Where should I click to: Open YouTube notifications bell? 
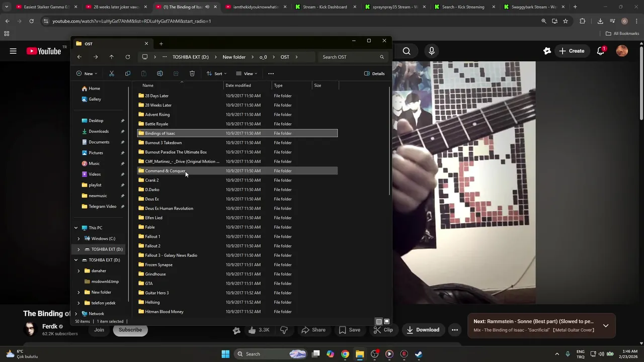(x=601, y=51)
